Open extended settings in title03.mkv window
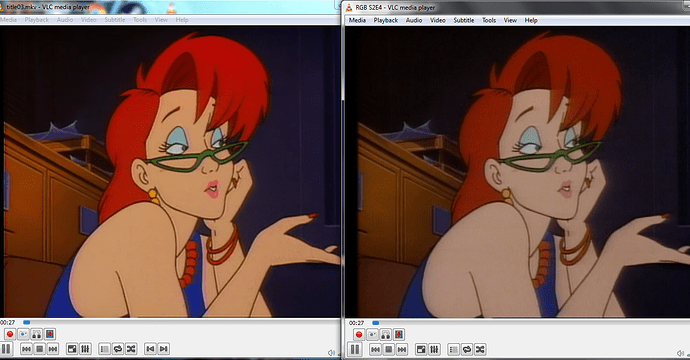This screenshot has height=360, width=690. (x=85, y=349)
